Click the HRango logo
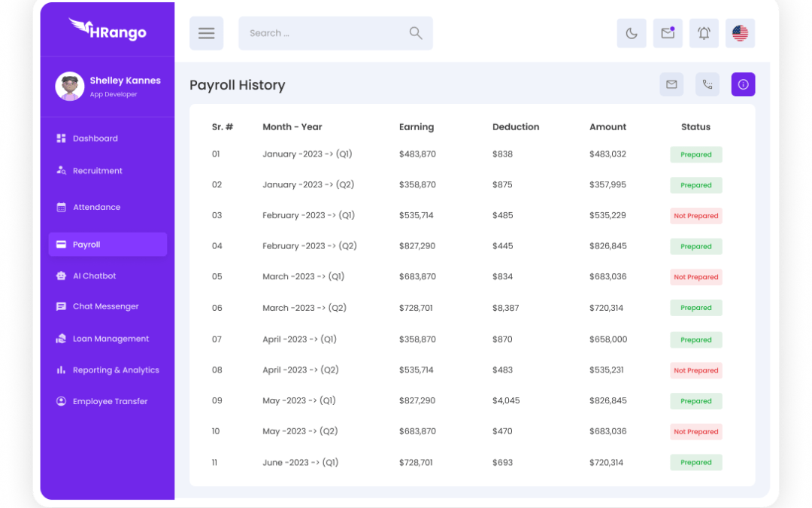Viewport: 812px width, 508px height. click(108, 30)
